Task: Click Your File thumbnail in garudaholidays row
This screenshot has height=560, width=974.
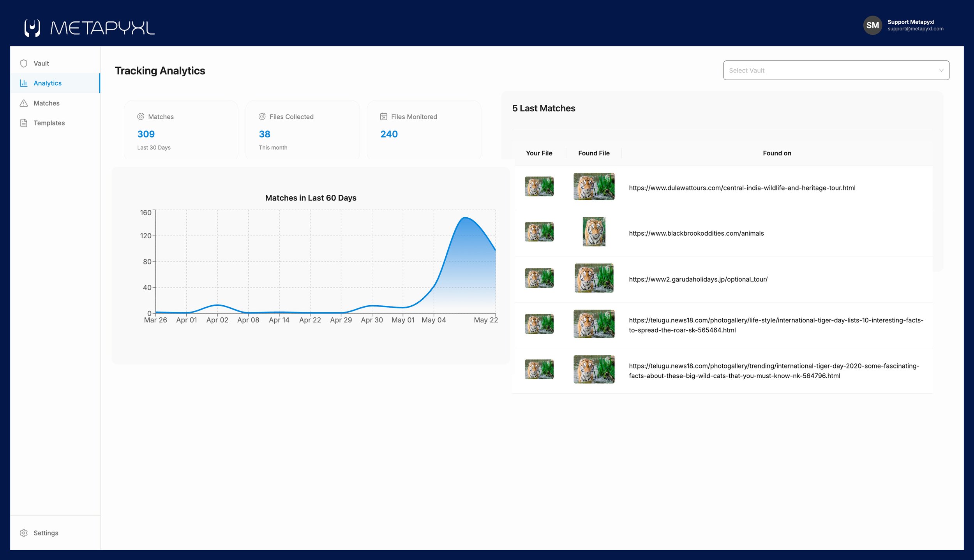Action: point(539,278)
